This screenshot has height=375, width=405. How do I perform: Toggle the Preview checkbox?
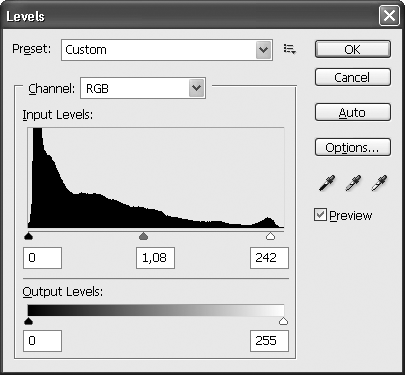tap(320, 215)
